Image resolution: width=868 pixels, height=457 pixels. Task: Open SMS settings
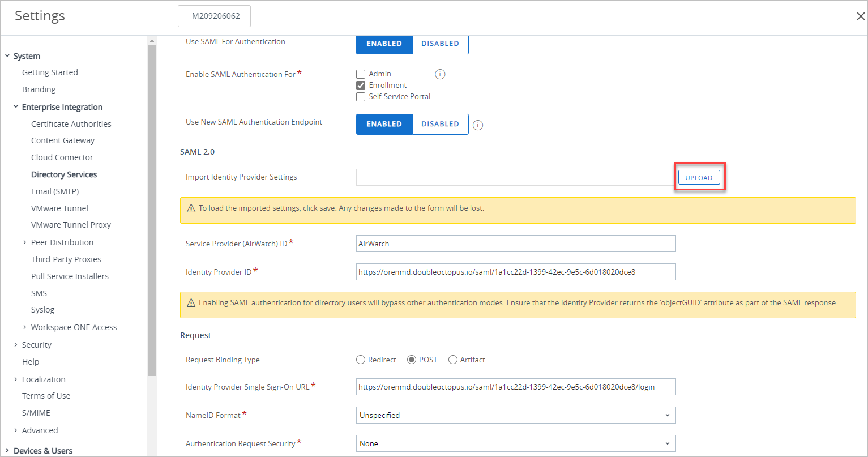[39, 293]
